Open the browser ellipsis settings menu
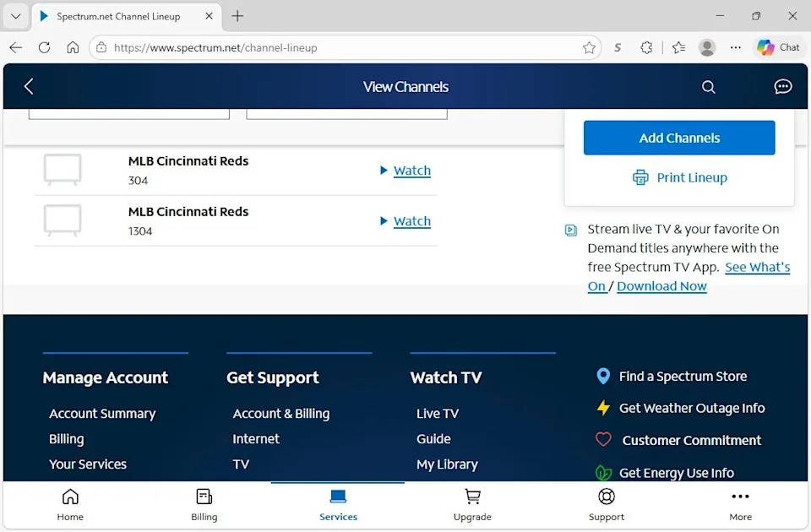811x532 pixels. (x=736, y=47)
